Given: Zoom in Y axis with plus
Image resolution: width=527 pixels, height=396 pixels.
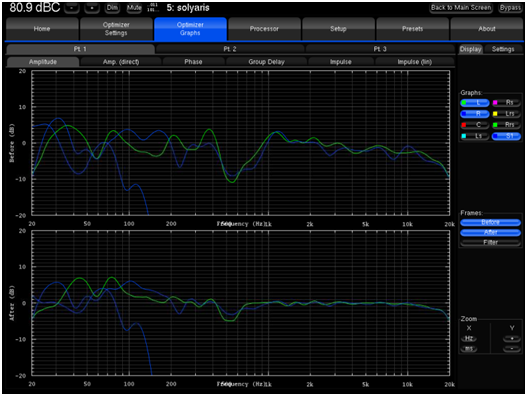Looking at the screenshot, I should tap(512, 339).
